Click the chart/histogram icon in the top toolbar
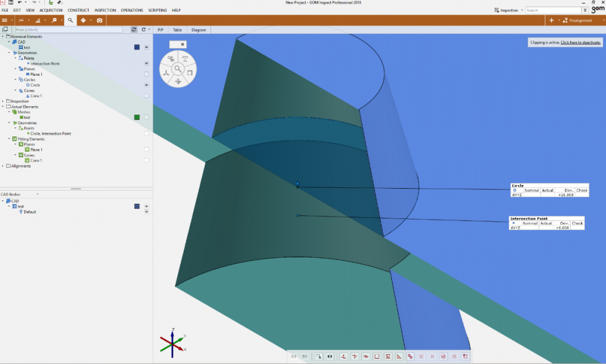Screen dimensions: 606x364 click(x=38, y=20)
